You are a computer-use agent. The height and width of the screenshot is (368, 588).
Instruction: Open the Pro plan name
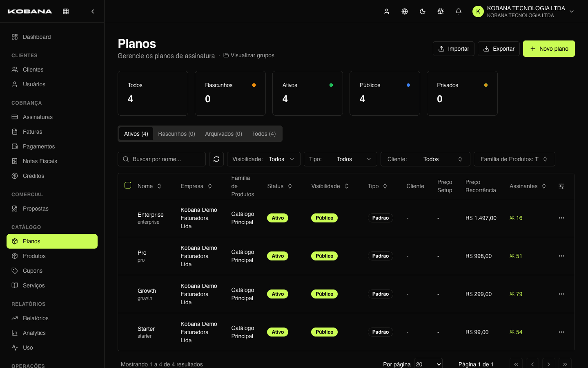(142, 253)
